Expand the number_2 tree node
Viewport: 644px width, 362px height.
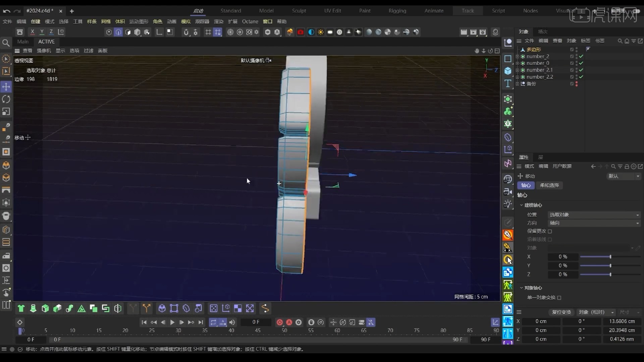tap(518, 56)
